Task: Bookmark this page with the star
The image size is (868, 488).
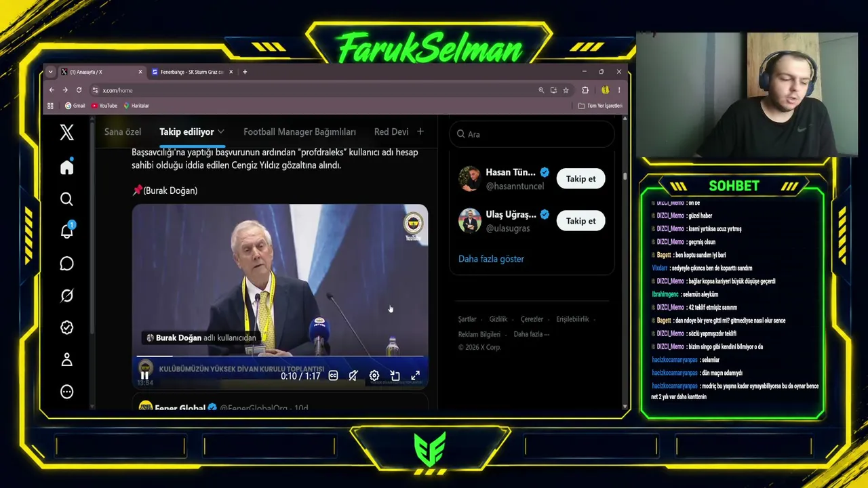Action: [x=566, y=90]
